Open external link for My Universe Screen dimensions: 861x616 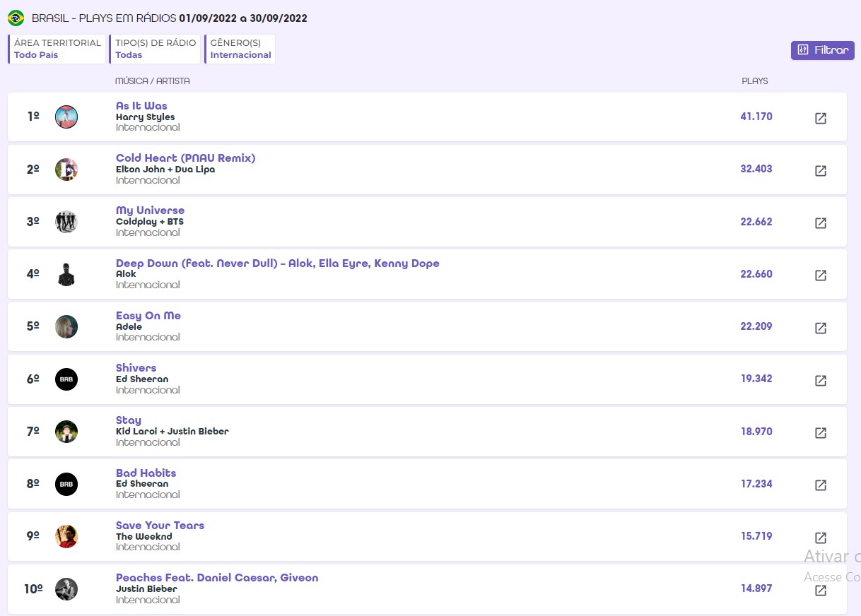pyautogui.click(x=821, y=223)
